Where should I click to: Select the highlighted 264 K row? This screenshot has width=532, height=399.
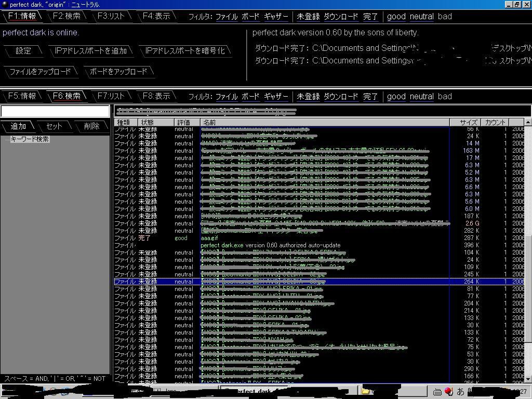click(x=319, y=282)
